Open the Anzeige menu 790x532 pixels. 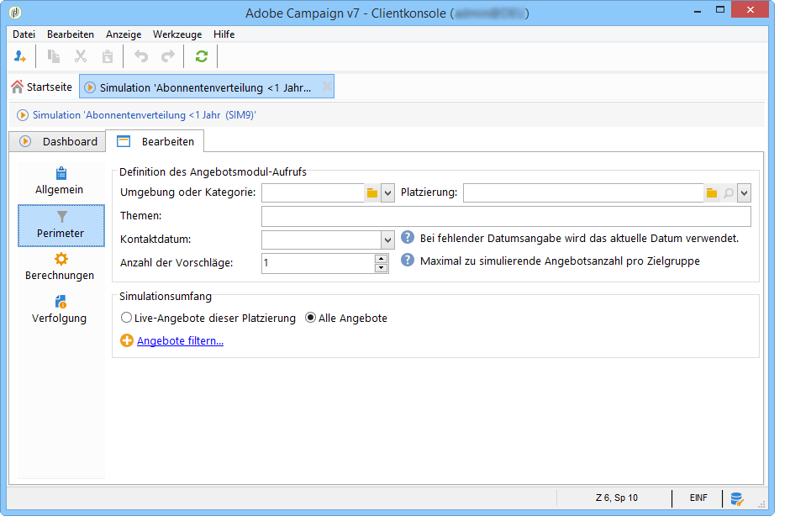tap(124, 34)
